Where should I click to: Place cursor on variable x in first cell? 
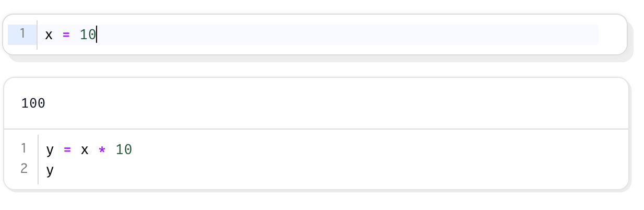tap(49, 35)
